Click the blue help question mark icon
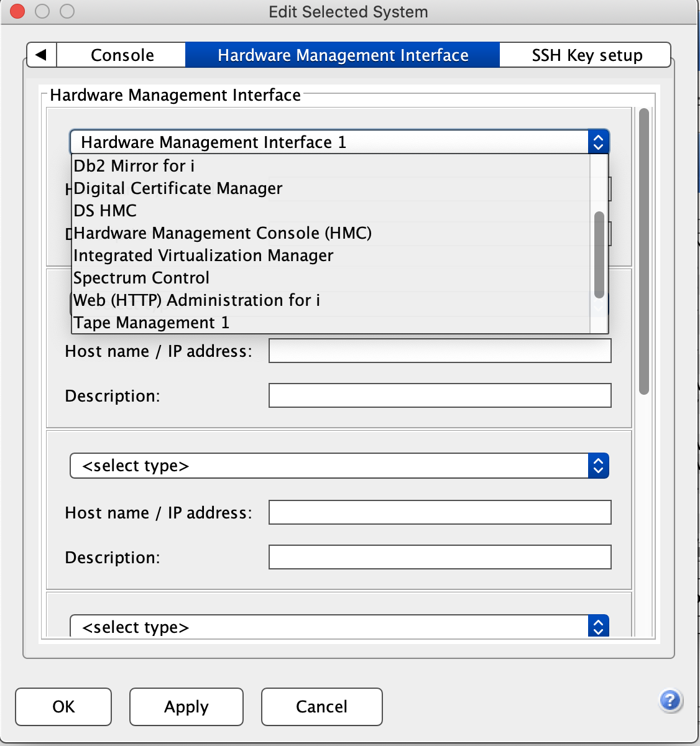Screen dimensions: 700x746 pos(670,701)
